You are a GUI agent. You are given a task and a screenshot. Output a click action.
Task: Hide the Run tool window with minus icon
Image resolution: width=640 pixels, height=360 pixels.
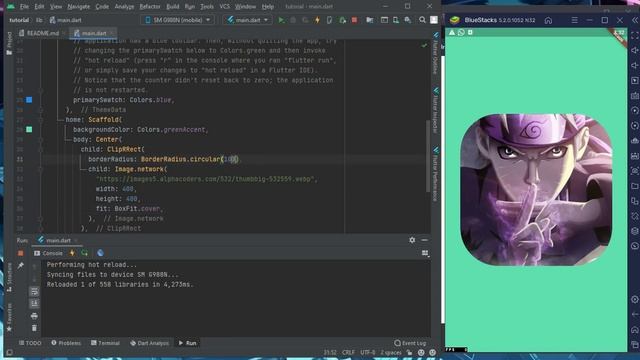pos(424,240)
